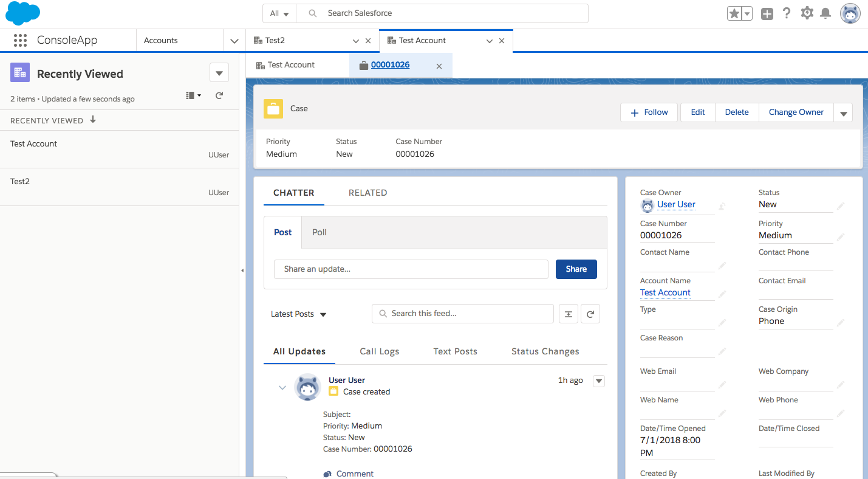Show the Call Logs feed filter
868x479 pixels.
coord(380,351)
